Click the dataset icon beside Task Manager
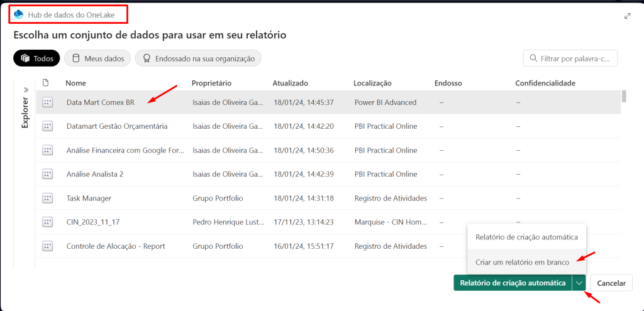The width and height of the screenshot is (644, 311). [x=47, y=198]
